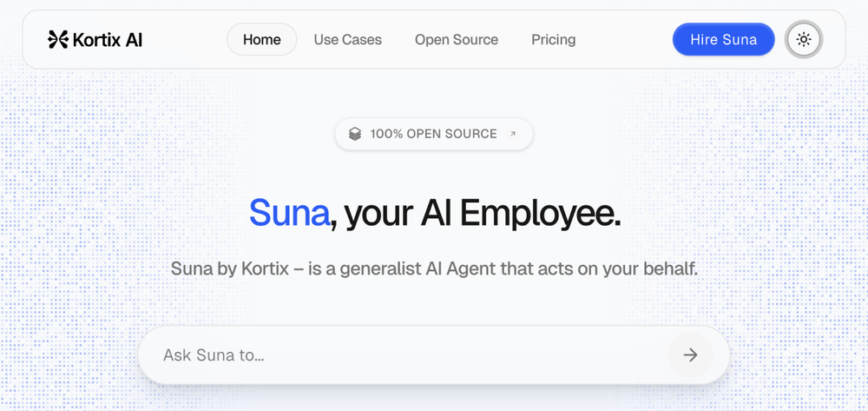This screenshot has width=868, height=411.
Task: Click the stacked layers icon in the badge
Action: pos(355,134)
